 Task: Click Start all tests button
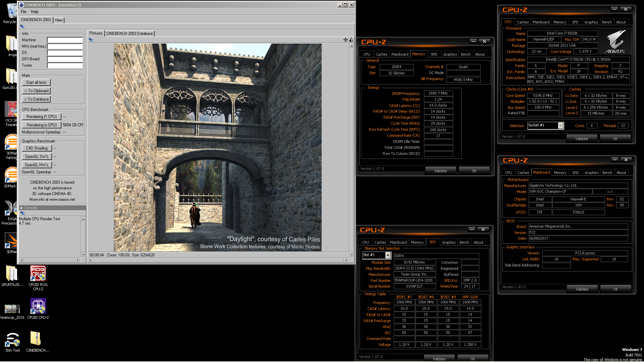(x=36, y=82)
